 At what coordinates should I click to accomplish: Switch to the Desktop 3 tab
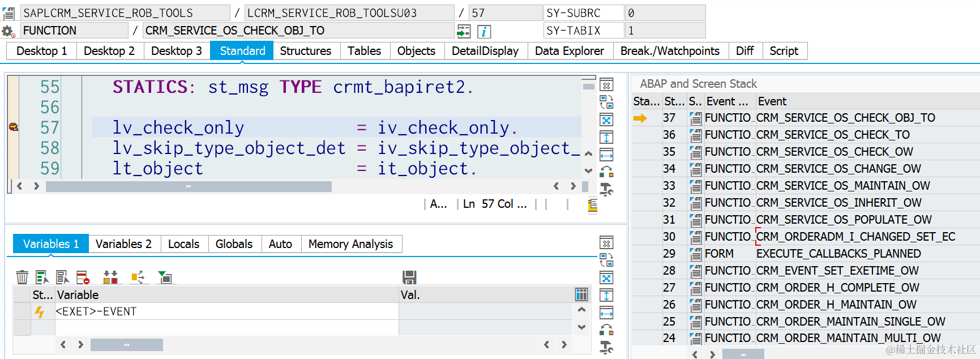click(177, 51)
